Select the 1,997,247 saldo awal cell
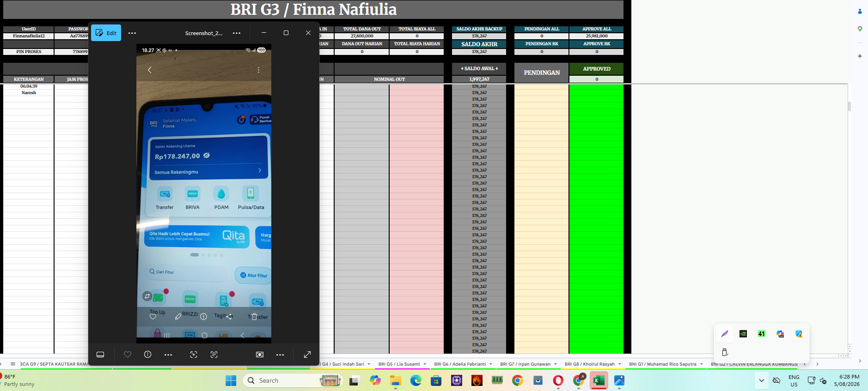868x391 pixels. pos(479,79)
